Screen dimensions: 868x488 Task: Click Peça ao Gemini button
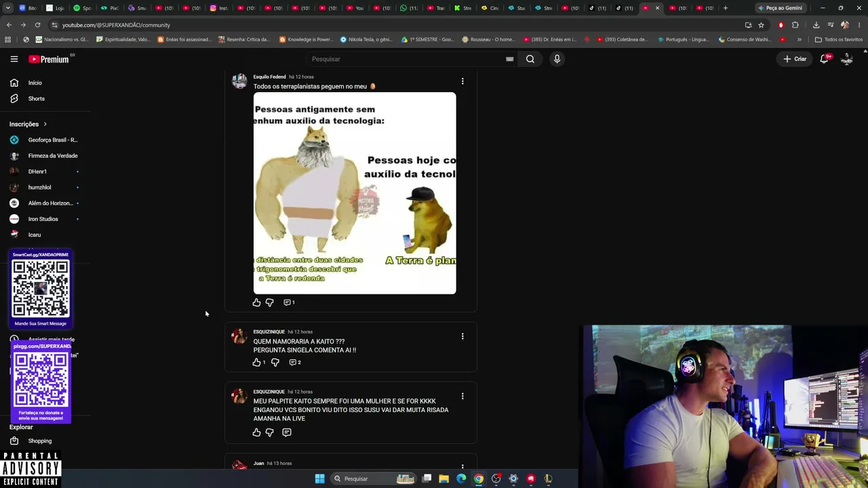click(780, 8)
